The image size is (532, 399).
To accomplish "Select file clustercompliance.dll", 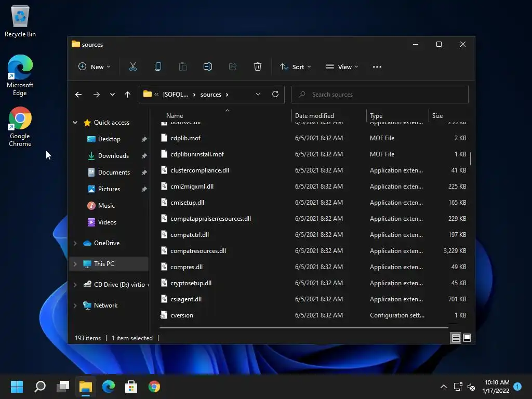I will pyautogui.click(x=199, y=170).
